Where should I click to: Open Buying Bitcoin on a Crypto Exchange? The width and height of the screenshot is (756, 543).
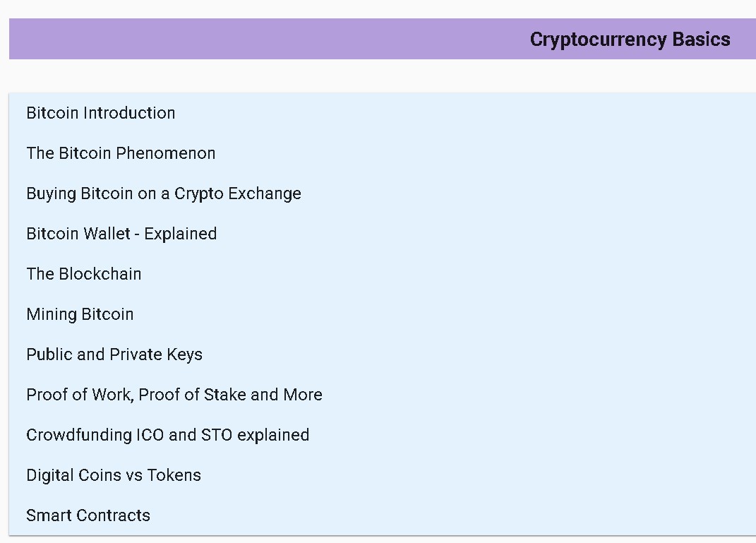pyautogui.click(x=164, y=193)
